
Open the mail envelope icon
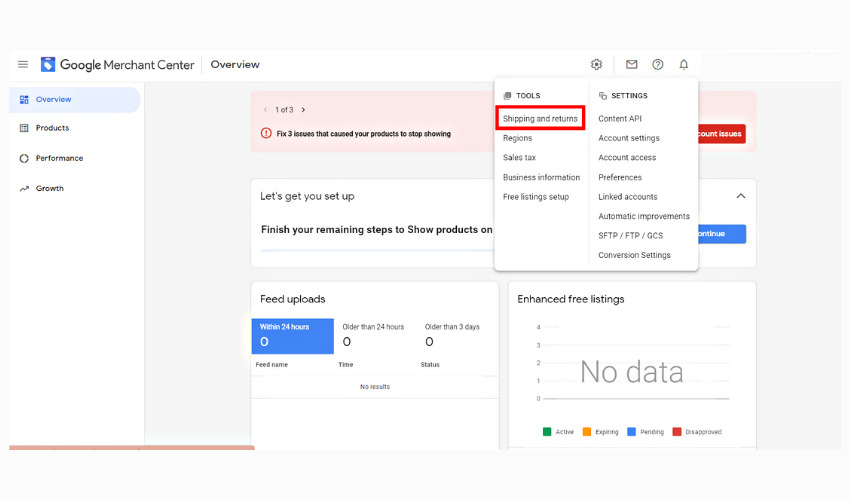click(x=632, y=65)
